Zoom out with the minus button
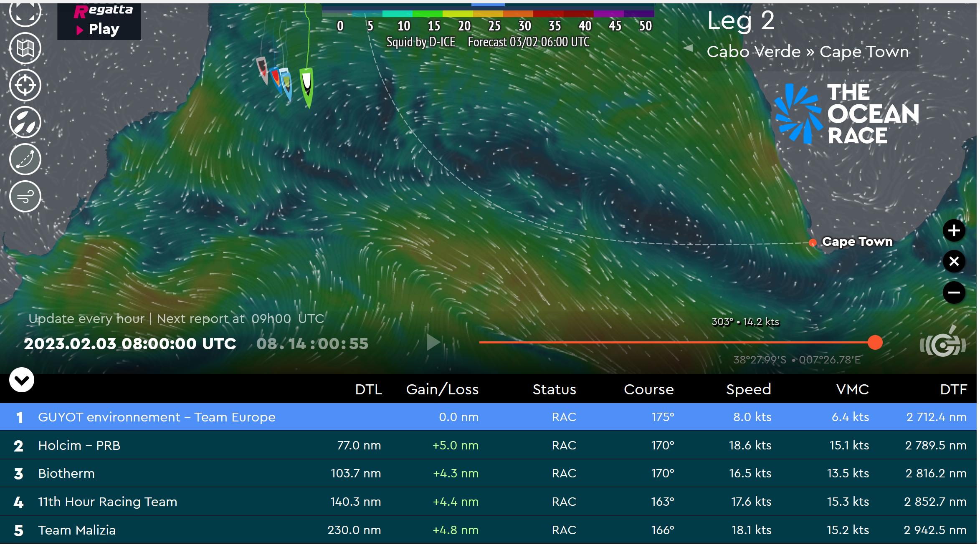Screen dimensions: 980x550 coord(954,292)
